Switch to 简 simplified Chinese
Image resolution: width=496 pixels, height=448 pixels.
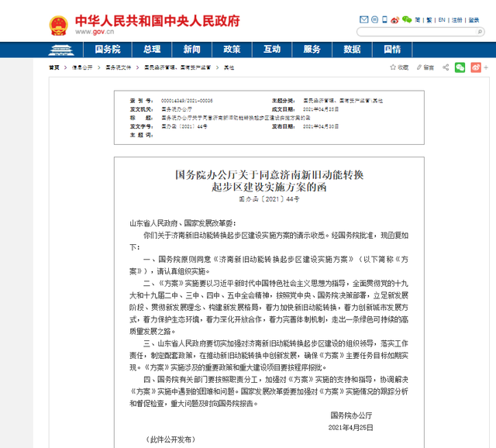point(419,20)
